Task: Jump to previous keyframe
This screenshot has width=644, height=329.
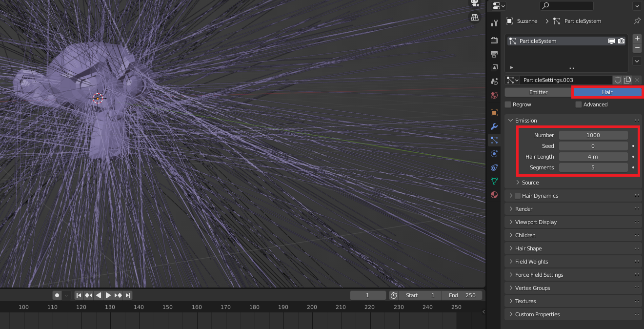Action: [88, 295]
